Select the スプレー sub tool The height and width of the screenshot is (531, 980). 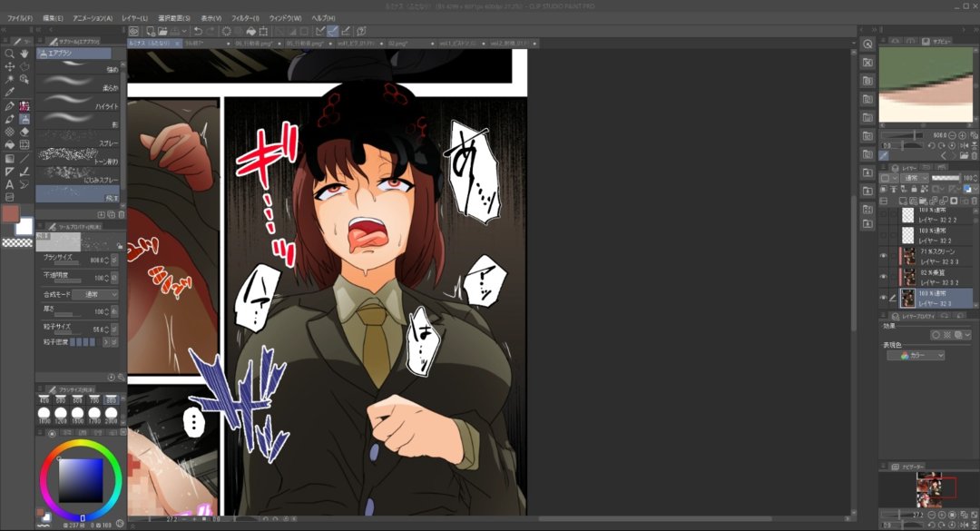(x=78, y=140)
